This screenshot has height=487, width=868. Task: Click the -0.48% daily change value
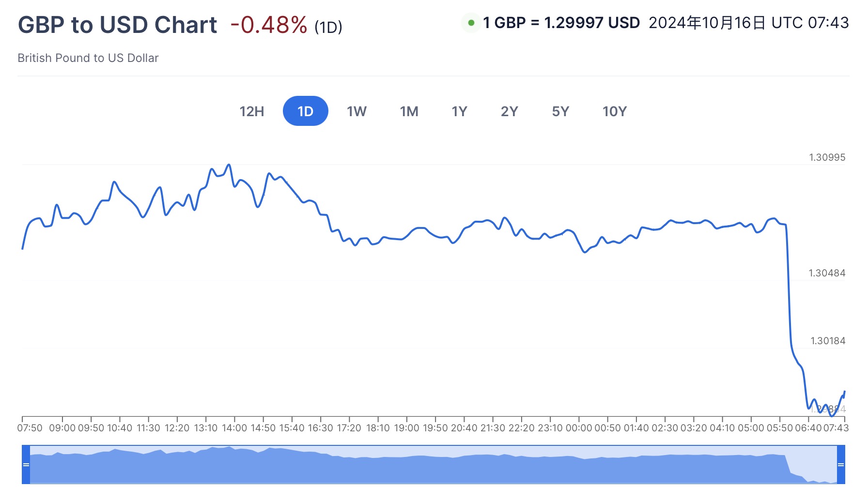(269, 25)
